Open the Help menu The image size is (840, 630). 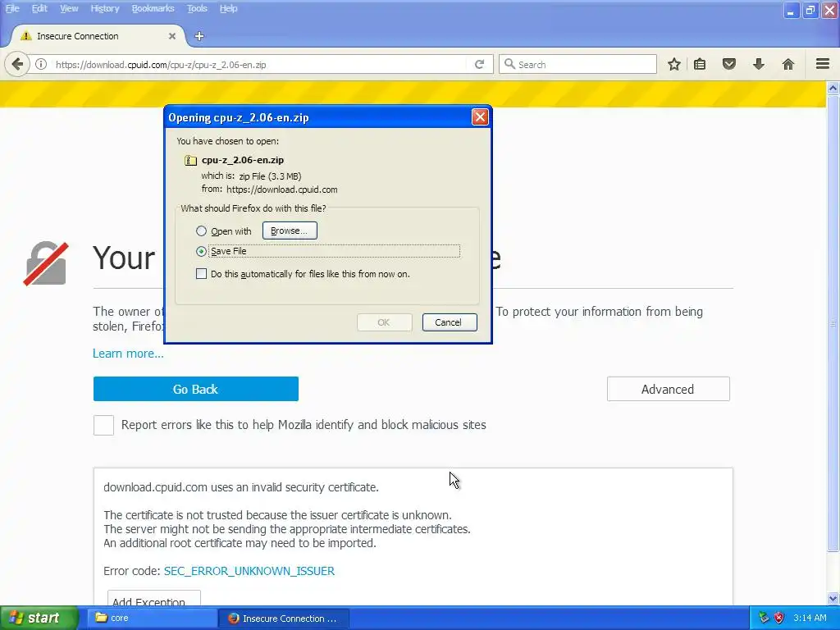pos(229,8)
